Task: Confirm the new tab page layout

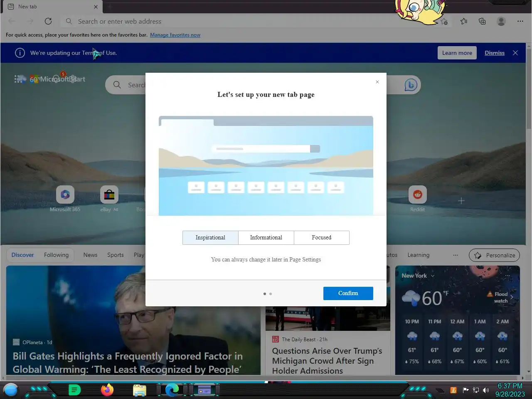Action: pyautogui.click(x=348, y=293)
